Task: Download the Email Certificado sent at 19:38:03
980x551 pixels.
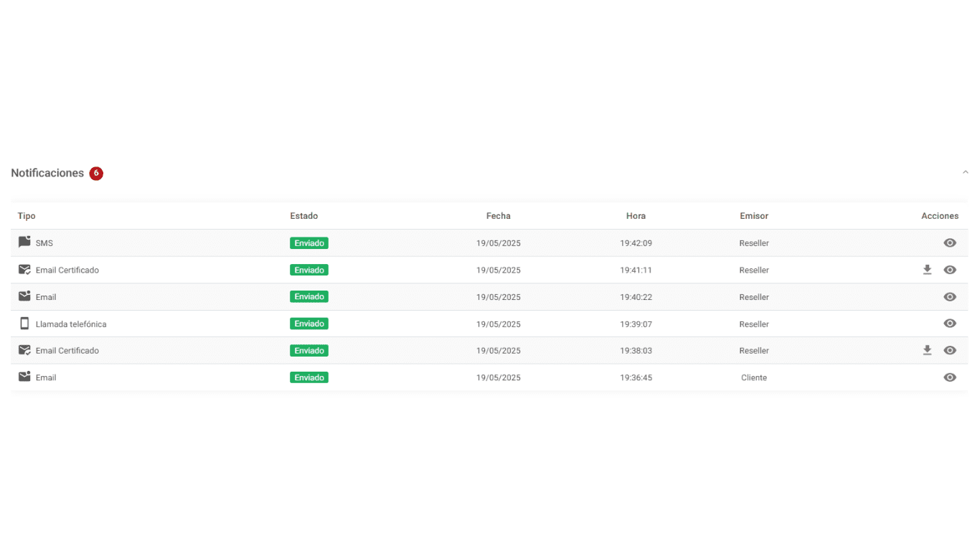Action: pos(927,350)
